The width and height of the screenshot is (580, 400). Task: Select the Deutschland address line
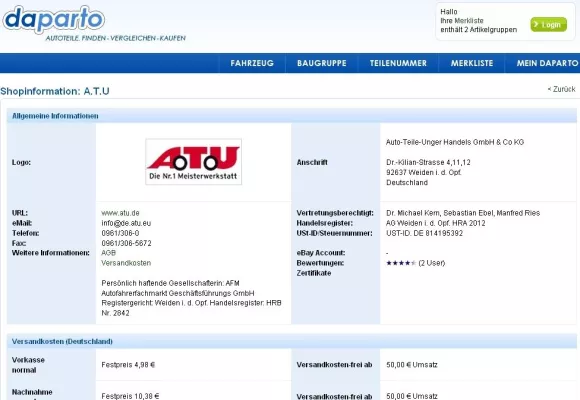coord(407,182)
